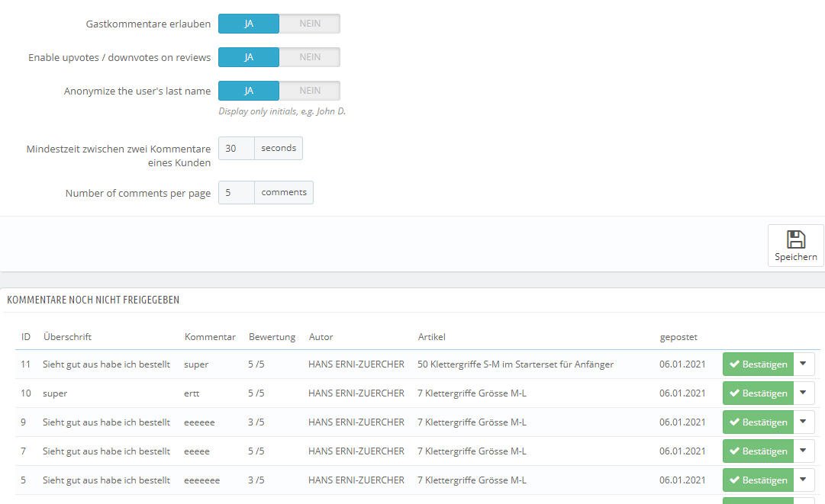Set Gastkommentare erlauben to NEIN

(310, 24)
